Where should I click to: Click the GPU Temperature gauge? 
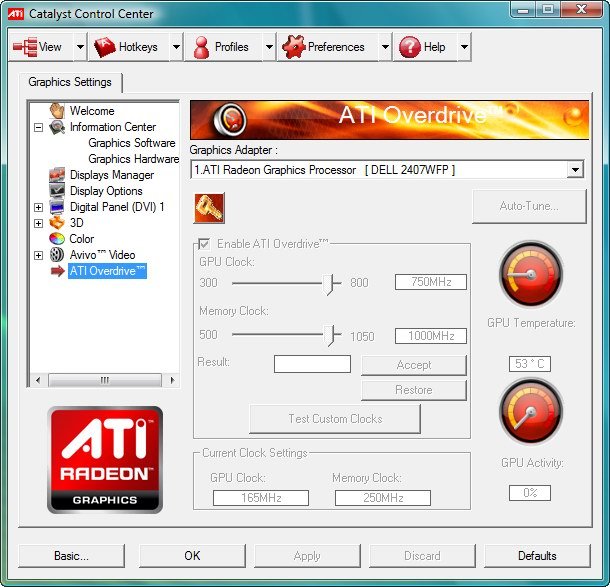click(x=531, y=275)
